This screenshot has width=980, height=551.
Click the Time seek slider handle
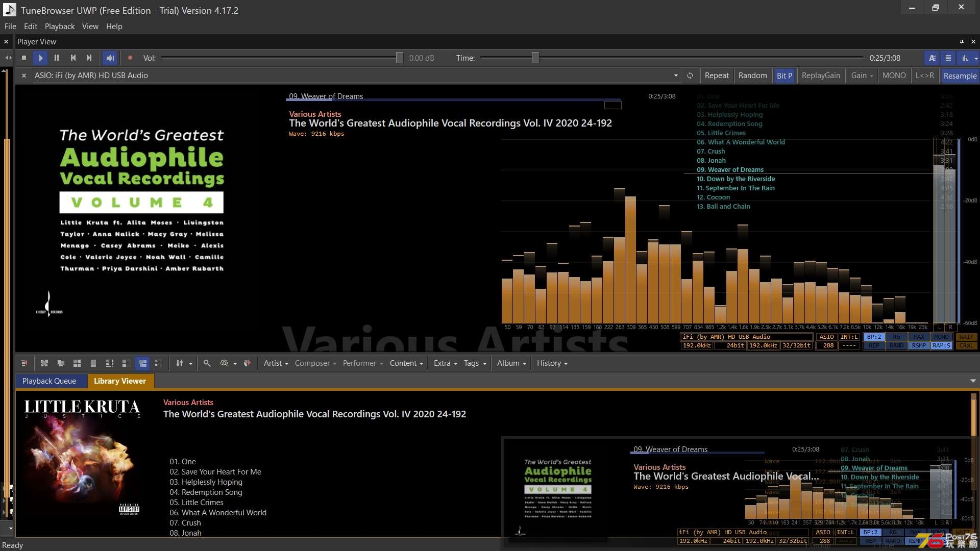point(535,58)
